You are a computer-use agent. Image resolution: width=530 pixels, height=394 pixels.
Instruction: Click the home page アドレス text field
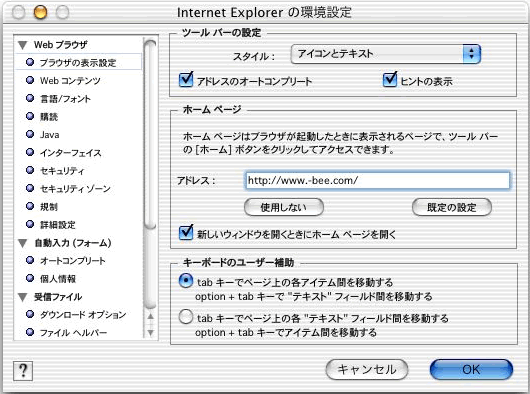pyautogui.click(x=378, y=180)
